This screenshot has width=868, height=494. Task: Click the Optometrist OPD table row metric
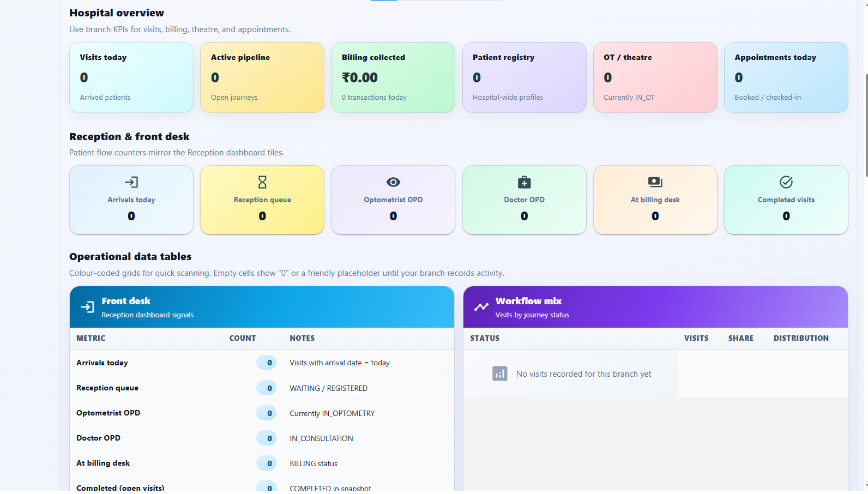108,413
